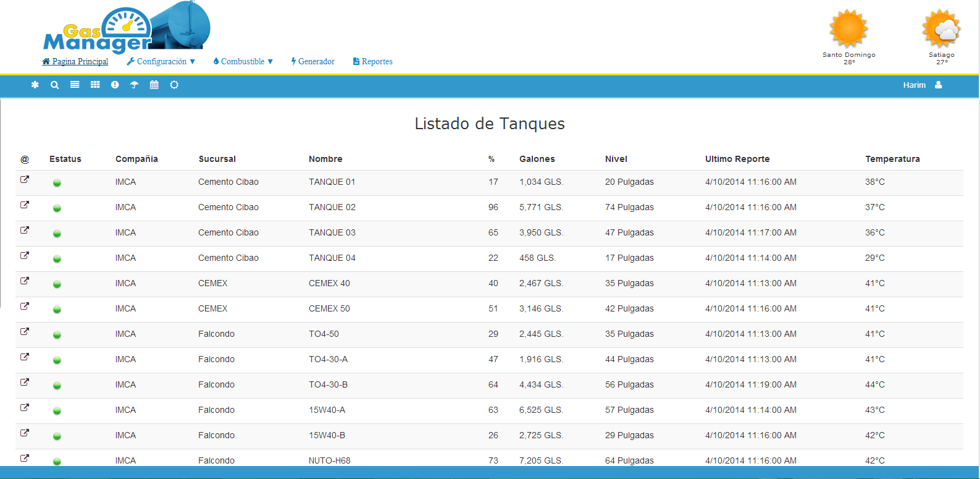Screen dimensions: 980x479
Task: Open details icon for CEMEX 50 row
Action: pyautogui.click(x=25, y=307)
